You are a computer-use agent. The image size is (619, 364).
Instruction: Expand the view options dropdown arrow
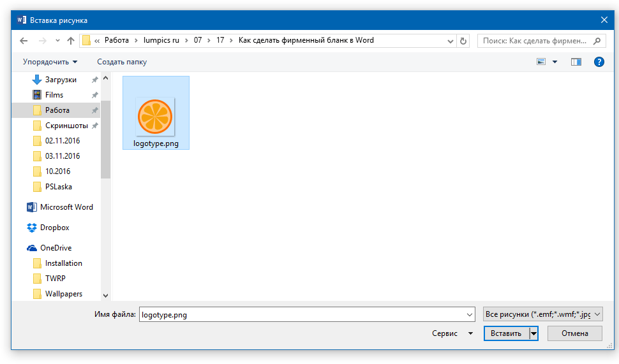555,62
